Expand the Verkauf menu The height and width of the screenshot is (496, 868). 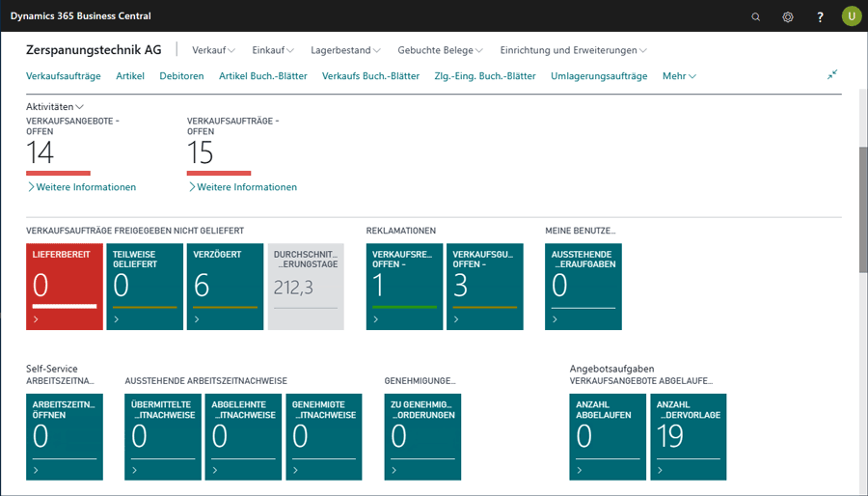tap(214, 50)
